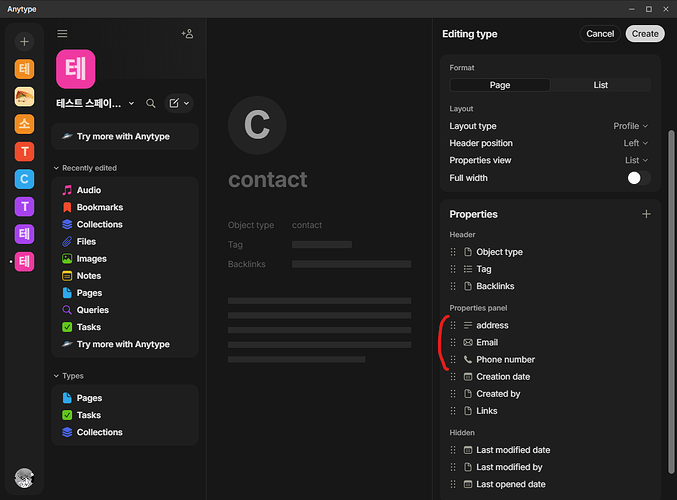Toggle the Full width switch
Screen dimensions: 677x500
tap(639, 178)
